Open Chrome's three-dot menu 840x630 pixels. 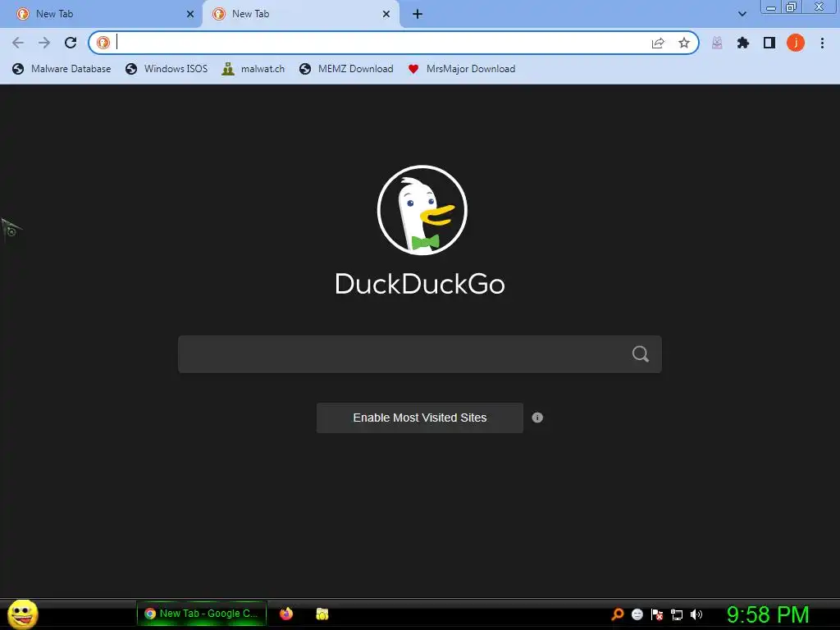click(x=822, y=43)
